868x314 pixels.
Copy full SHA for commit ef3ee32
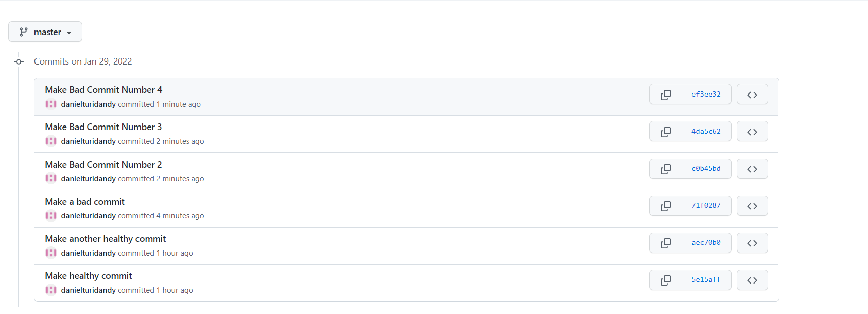pos(665,95)
